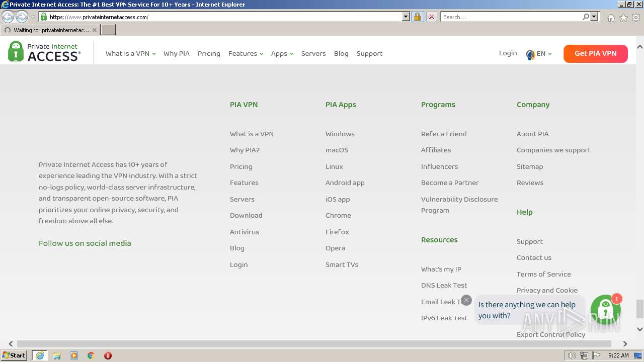
Task: Open Refer a Friend link
Action: point(444,134)
